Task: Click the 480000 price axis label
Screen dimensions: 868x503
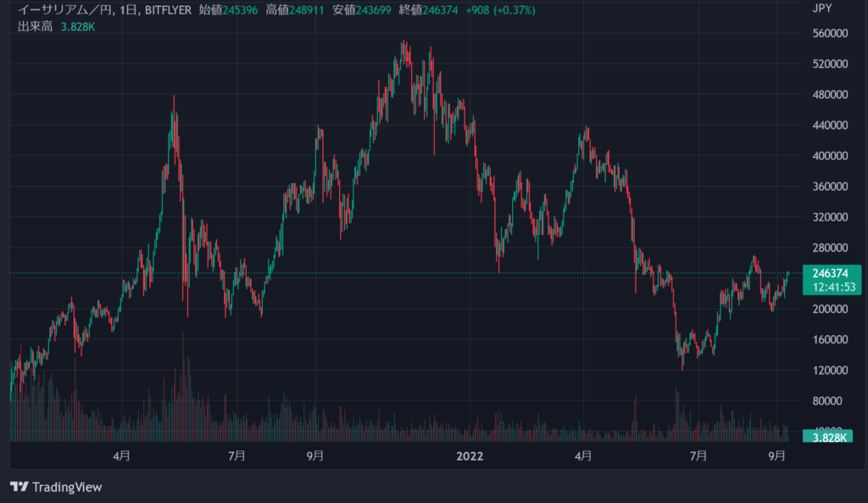Action: pyautogui.click(x=830, y=95)
